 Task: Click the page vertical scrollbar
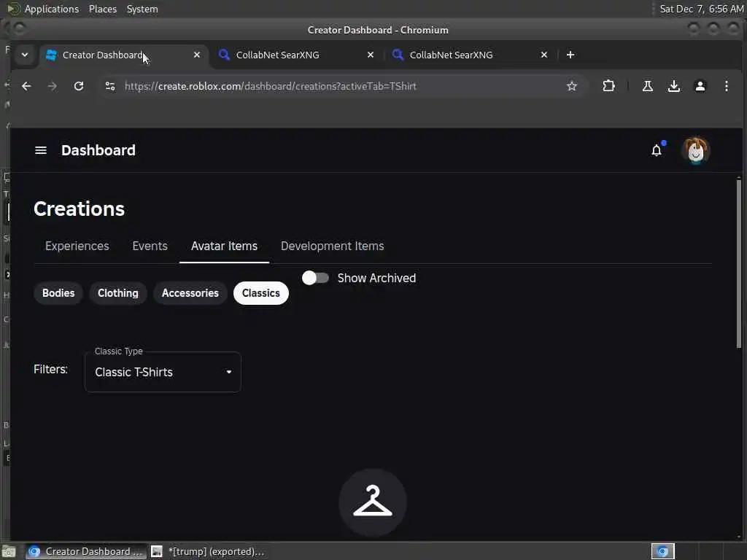738,262
